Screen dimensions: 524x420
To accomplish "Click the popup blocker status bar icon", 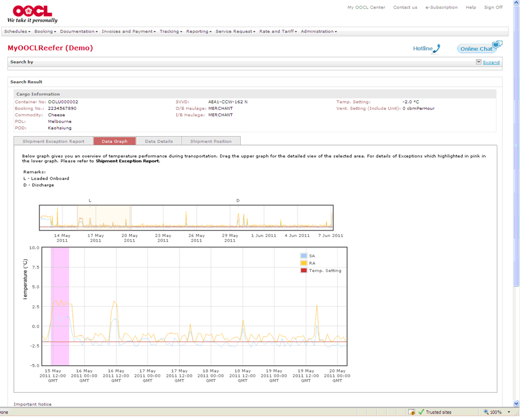I will click(411, 412).
